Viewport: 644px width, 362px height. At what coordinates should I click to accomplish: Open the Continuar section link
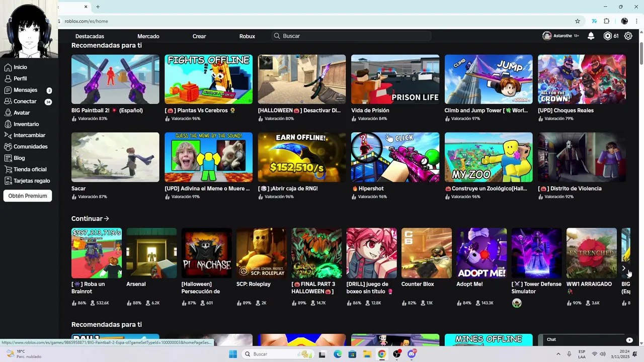(x=90, y=219)
